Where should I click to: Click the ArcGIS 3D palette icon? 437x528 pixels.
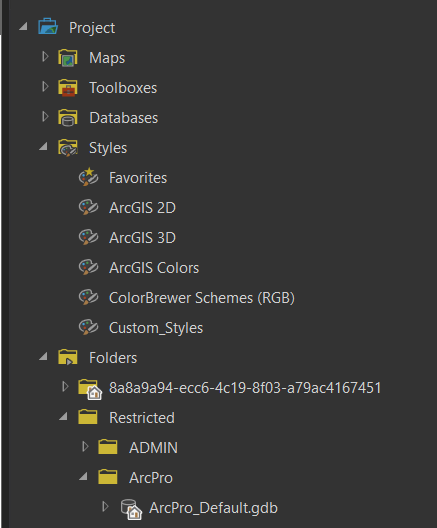88,237
